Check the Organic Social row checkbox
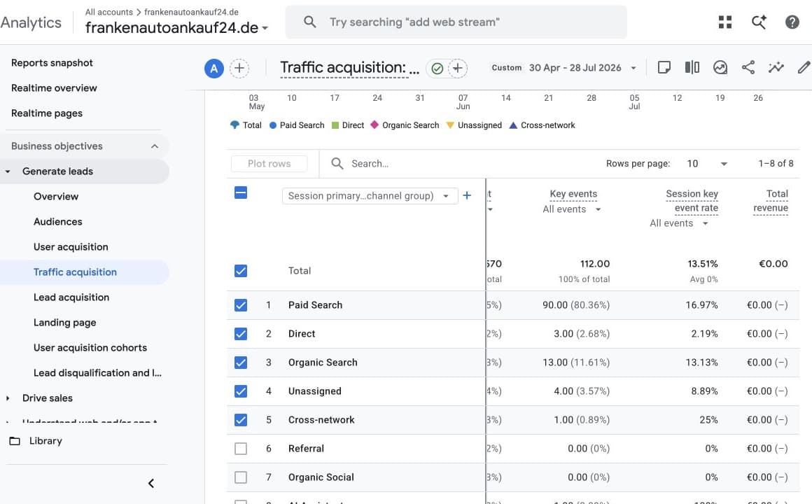Viewport: 812px width, 504px height. click(241, 477)
